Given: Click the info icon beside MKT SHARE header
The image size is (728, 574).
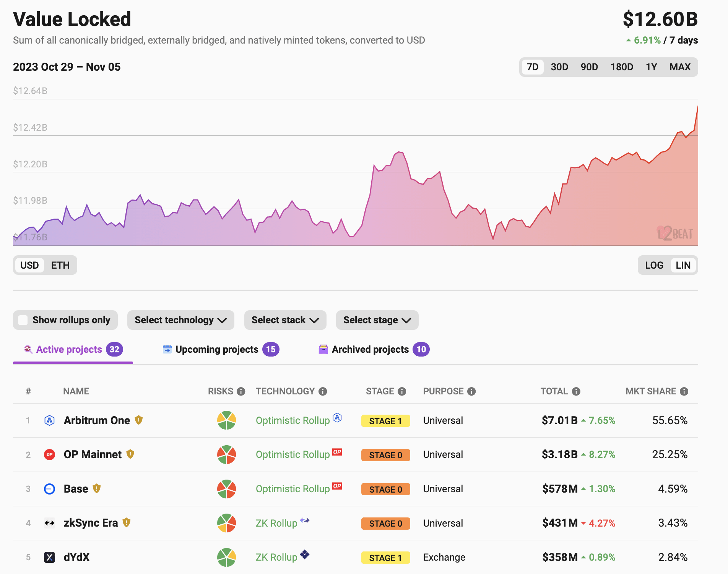Looking at the screenshot, I should coord(684,391).
